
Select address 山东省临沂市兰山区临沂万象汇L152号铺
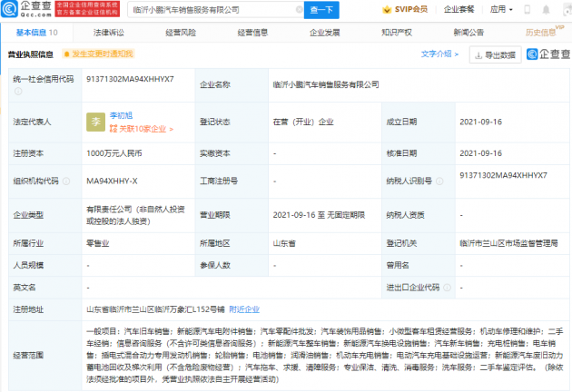tap(155, 309)
